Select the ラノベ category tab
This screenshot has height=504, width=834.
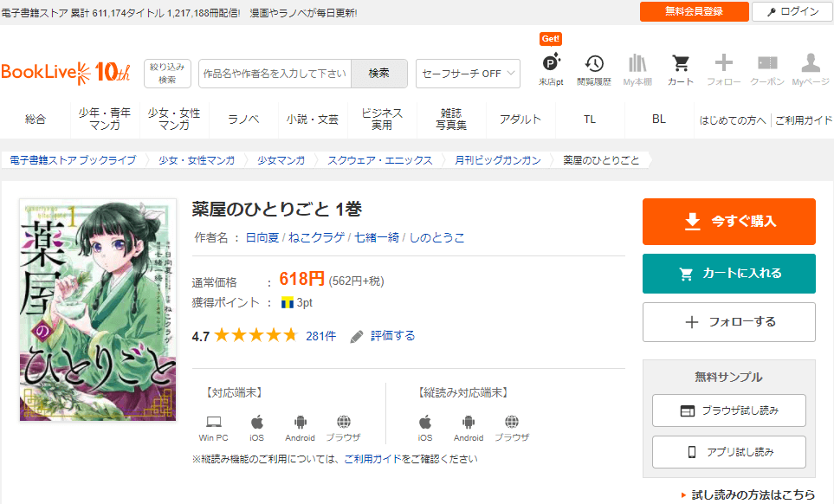[243, 120]
